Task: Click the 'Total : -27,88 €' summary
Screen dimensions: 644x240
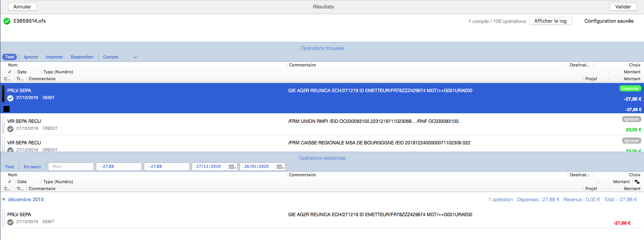Action: coord(620,200)
